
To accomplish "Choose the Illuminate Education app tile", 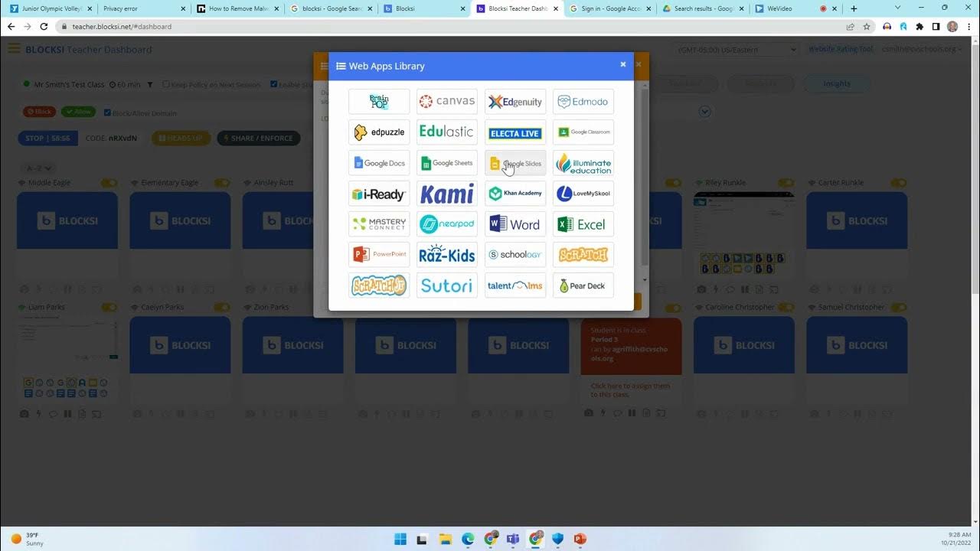I will (583, 163).
